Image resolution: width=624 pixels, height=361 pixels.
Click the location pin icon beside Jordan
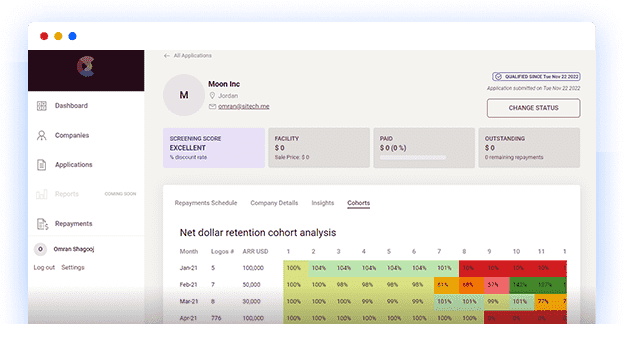212,96
